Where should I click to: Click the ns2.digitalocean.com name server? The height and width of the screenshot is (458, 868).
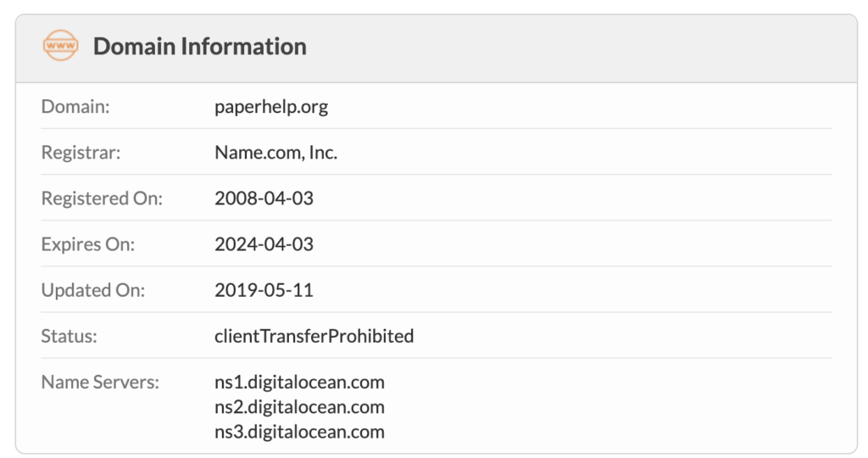click(x=299, y=407)
